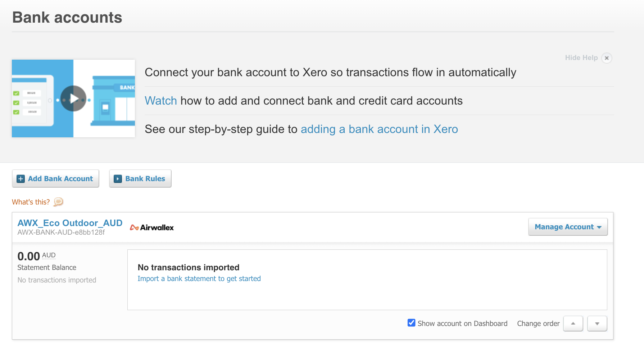Uncheck Show account on Dashboard
The image size is (644, 363).
click(x=411, y=323)
